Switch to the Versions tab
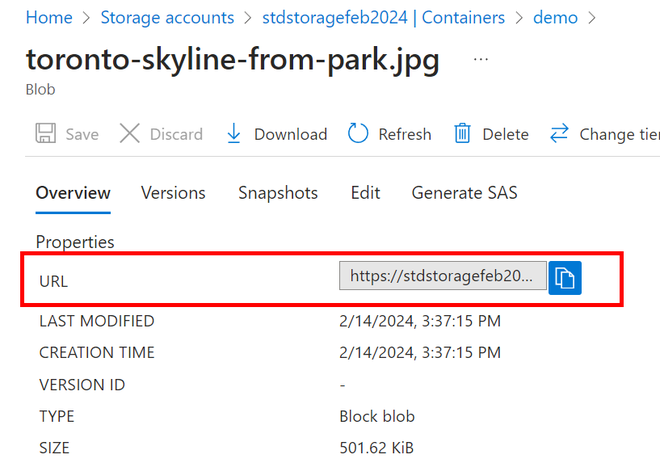 click(x=173, y=193)
